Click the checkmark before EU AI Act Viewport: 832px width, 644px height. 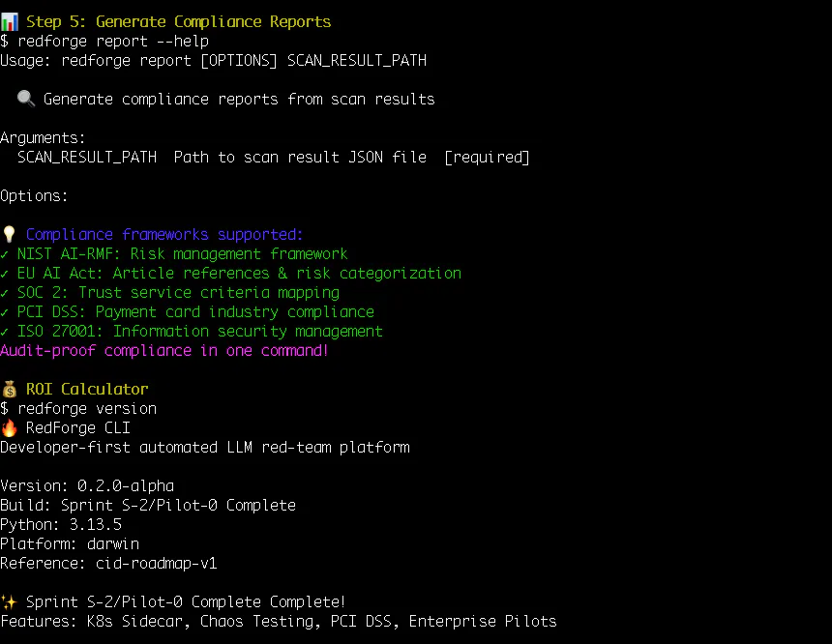(4, 274)
